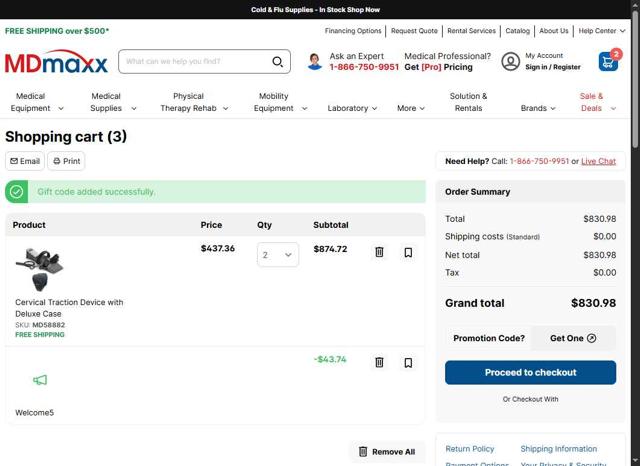Click bookmark icon in Welcome5 row
Image resolution: width=640 pixels, height=466 pixels.
[x=408, y=362]
